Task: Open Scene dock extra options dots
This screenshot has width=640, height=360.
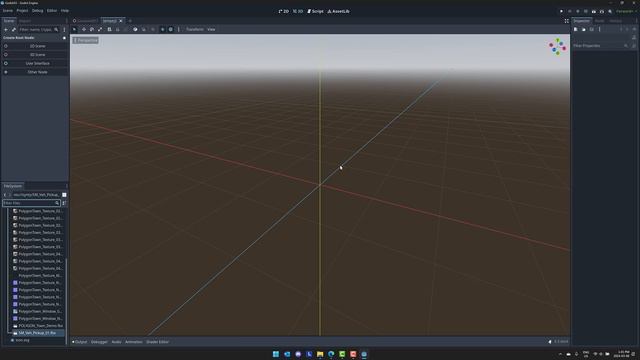Action: (x=64, y=29)
